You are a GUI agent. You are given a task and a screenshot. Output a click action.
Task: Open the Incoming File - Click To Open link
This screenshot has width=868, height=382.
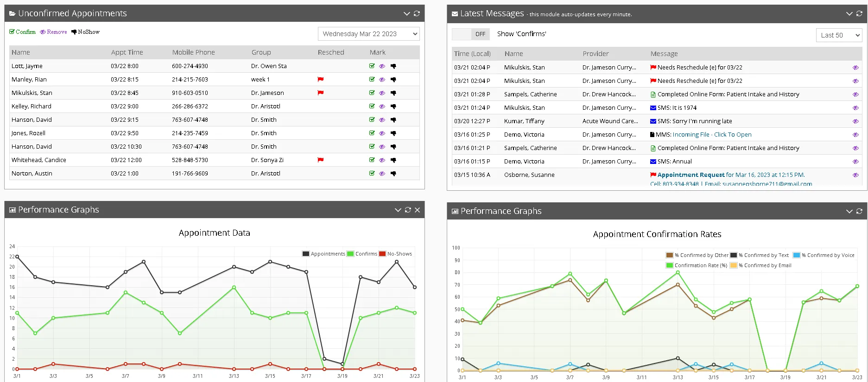coord(712,135)
